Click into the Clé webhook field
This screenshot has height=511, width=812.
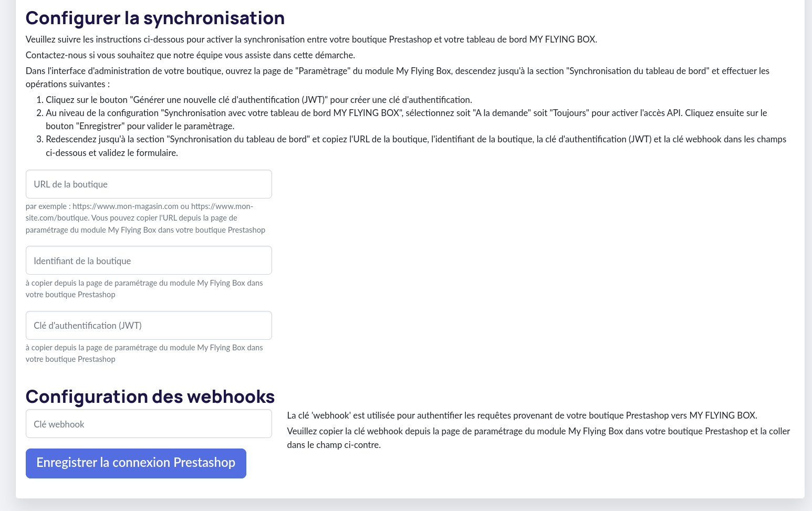(x=149, y=424)
